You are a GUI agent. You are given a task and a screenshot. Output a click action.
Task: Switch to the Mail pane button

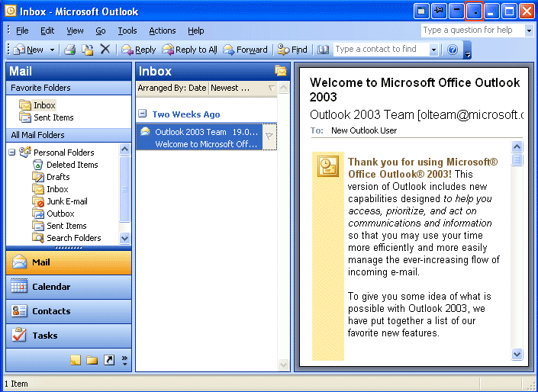point(69,262)
